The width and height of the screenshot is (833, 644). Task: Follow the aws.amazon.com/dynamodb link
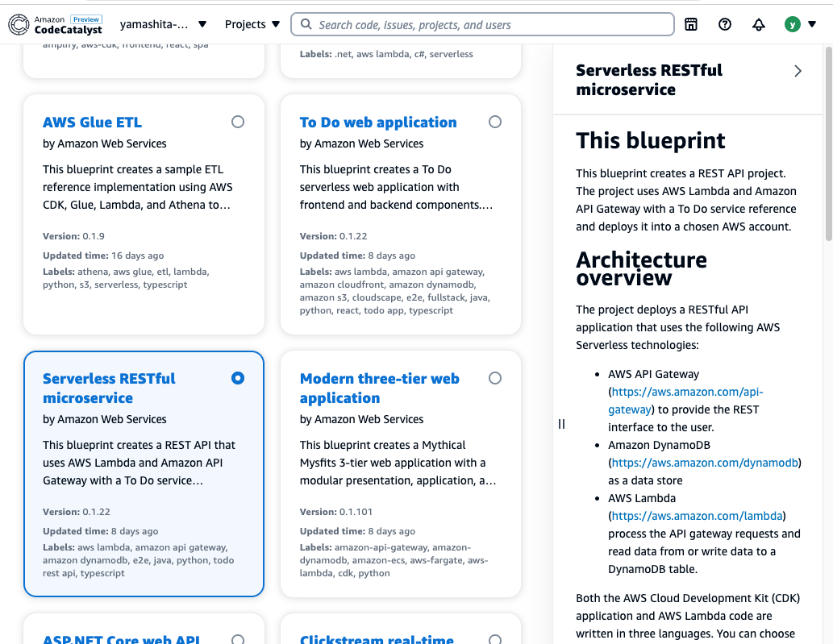point(705,463)
